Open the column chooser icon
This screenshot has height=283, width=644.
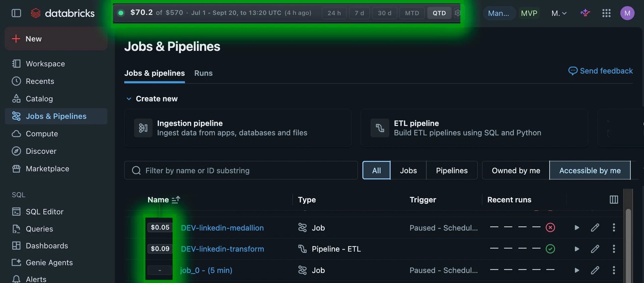tap(613, 200)
